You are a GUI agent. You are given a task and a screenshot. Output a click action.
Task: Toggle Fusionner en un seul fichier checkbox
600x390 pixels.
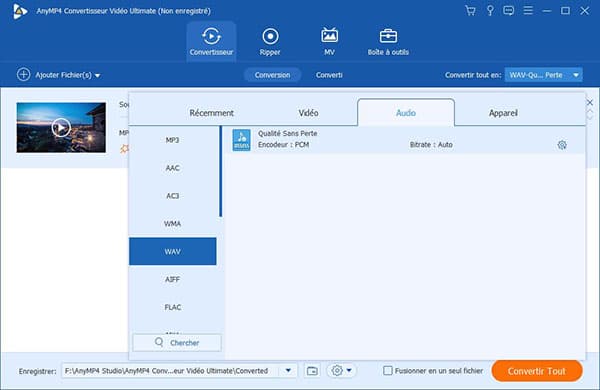pyautogui.click(x=388, y=370)
